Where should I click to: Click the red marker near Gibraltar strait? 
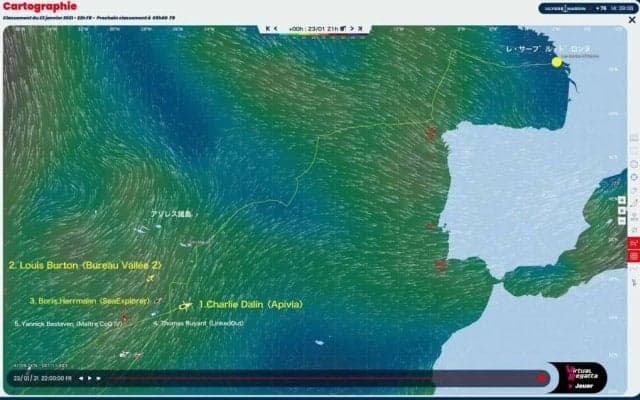[x=440, y=265]
